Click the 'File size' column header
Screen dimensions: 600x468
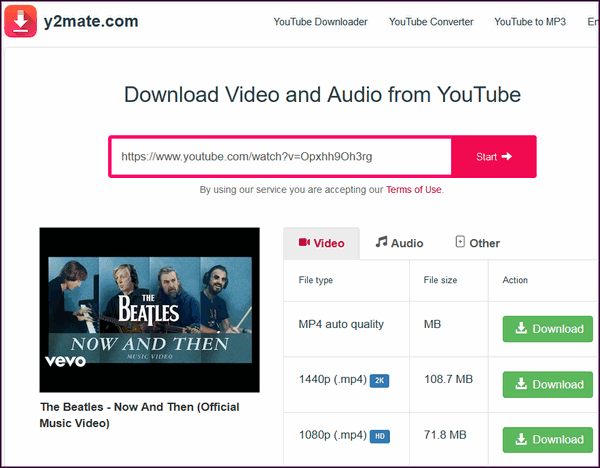pyautogui.click(x=440, y=280)
